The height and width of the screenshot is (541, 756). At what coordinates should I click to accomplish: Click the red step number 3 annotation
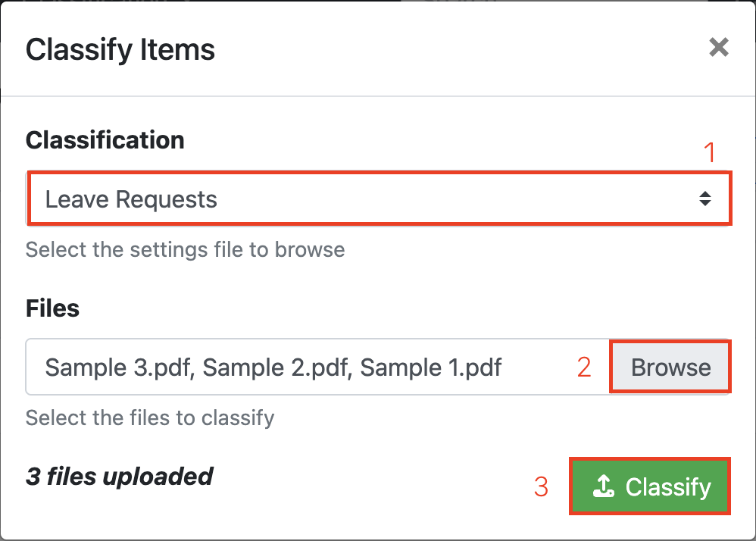(541, 486)
